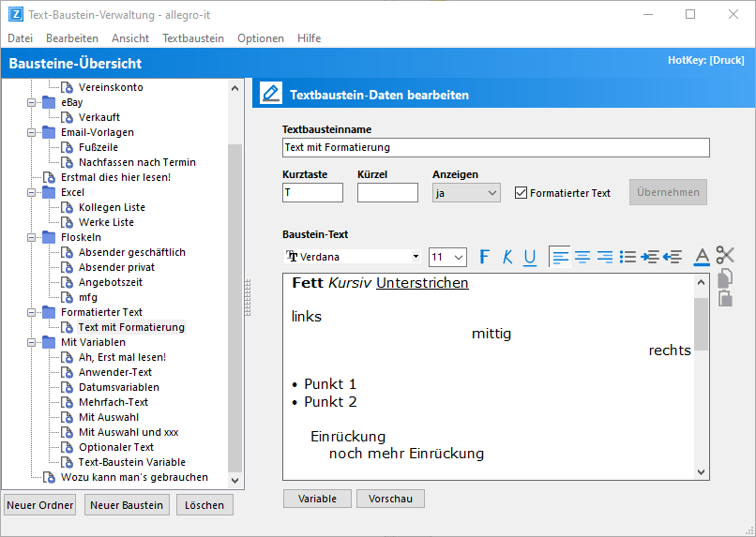Screen dimensions: 756x537
Task: Click the scissors cut icon
Action: [x=725, y=255]
